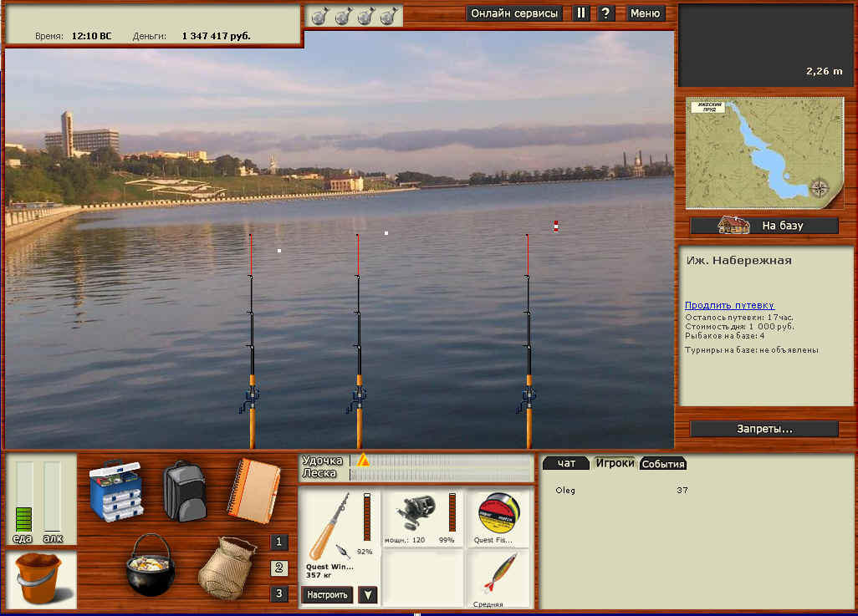Open the Запреты button
The height and width of the screenshot is (616, 858).
764,429
